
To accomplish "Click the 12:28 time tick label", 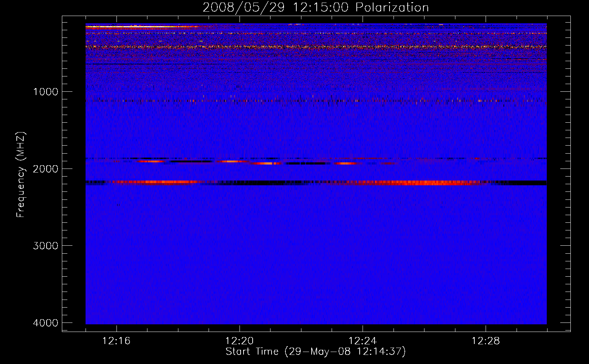I will pyautogui.click(x=486, y=341).
